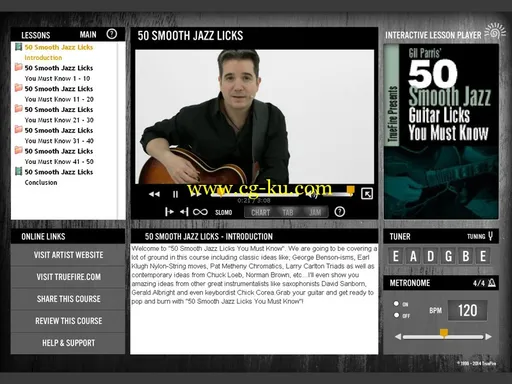The height and width of the screenshot is (384, 512).
Task: Play the low E tuner string
Action: (x=396, y=256)
